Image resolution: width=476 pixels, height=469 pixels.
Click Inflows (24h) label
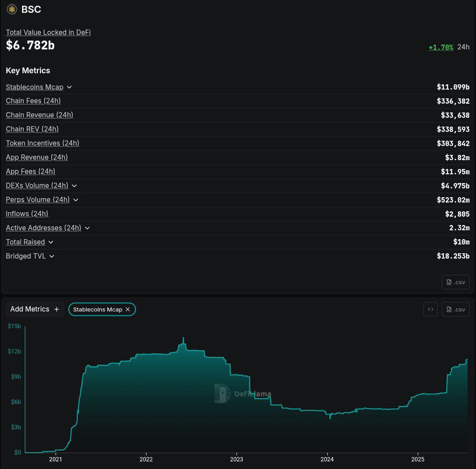click(x=27, y=214)
